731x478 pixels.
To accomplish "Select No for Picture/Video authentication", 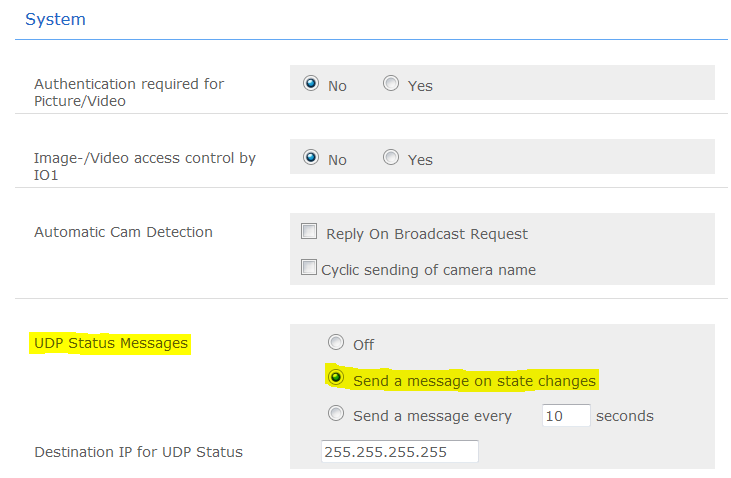I will (x=311, y=84).
